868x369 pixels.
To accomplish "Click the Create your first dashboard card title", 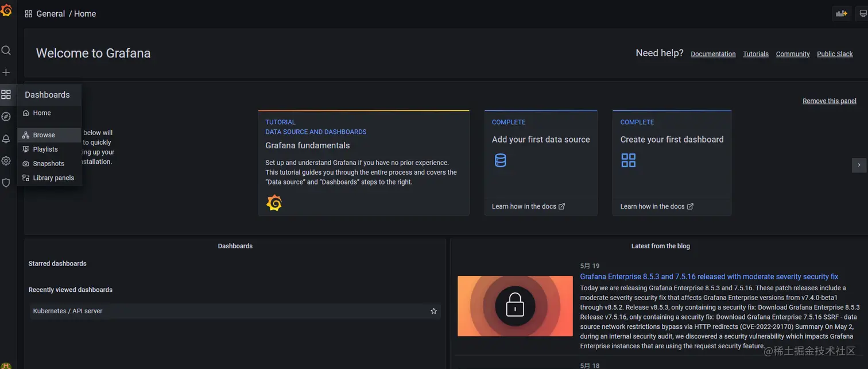I will pos(672,139).
